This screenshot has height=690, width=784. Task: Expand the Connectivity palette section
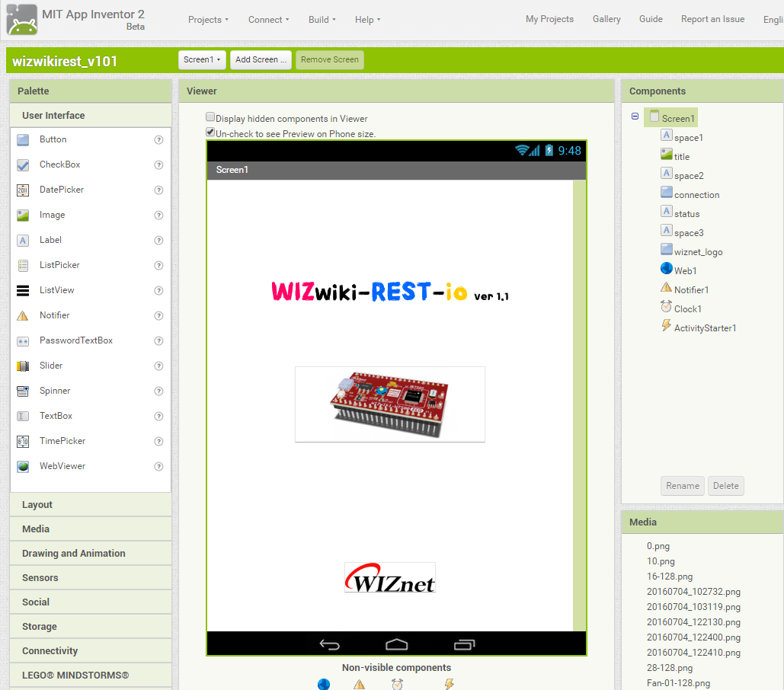coord(91,651)
